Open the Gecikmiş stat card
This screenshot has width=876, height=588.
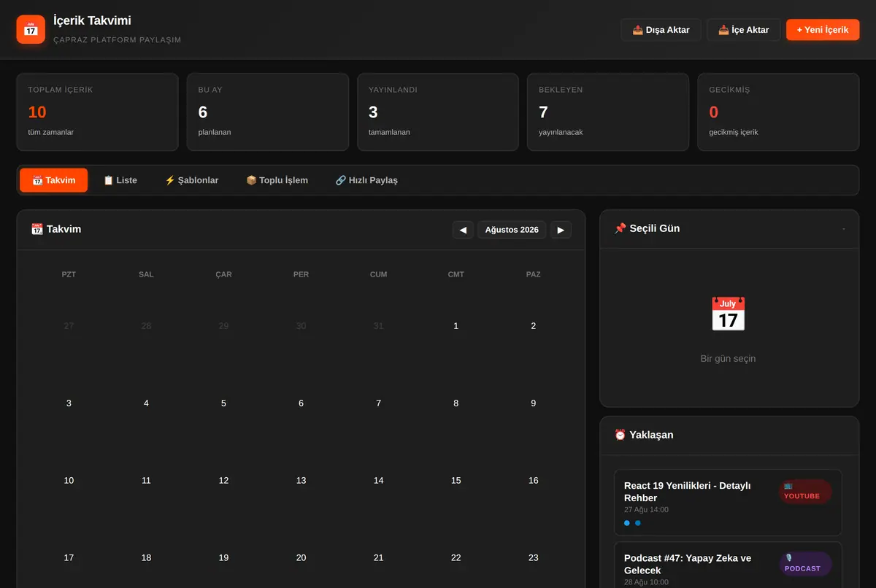(778, 112)
